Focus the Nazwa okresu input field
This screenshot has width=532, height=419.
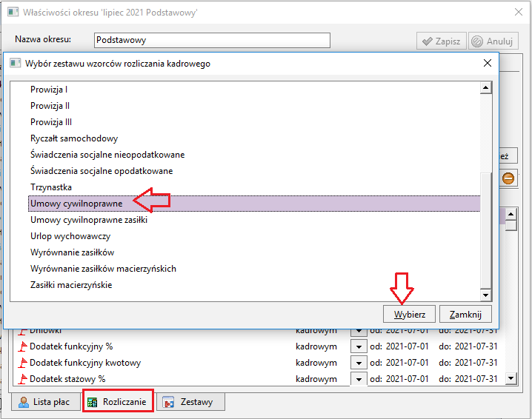212,40
